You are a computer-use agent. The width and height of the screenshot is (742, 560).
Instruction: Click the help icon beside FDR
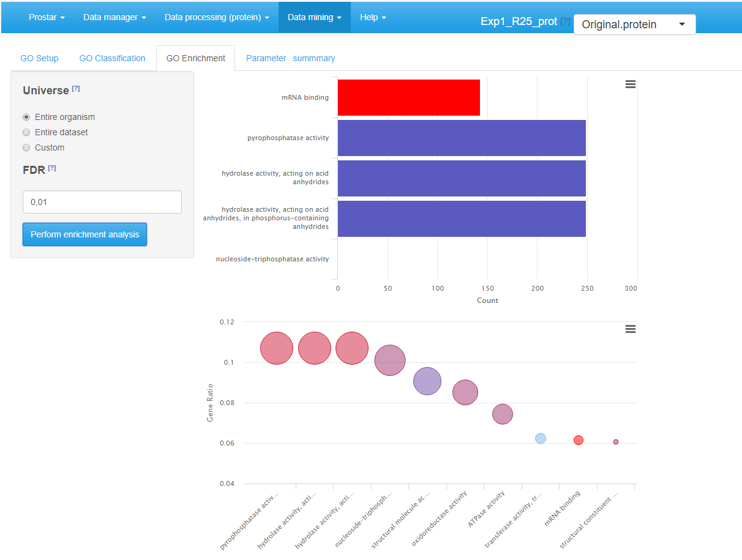coord(52,168)
